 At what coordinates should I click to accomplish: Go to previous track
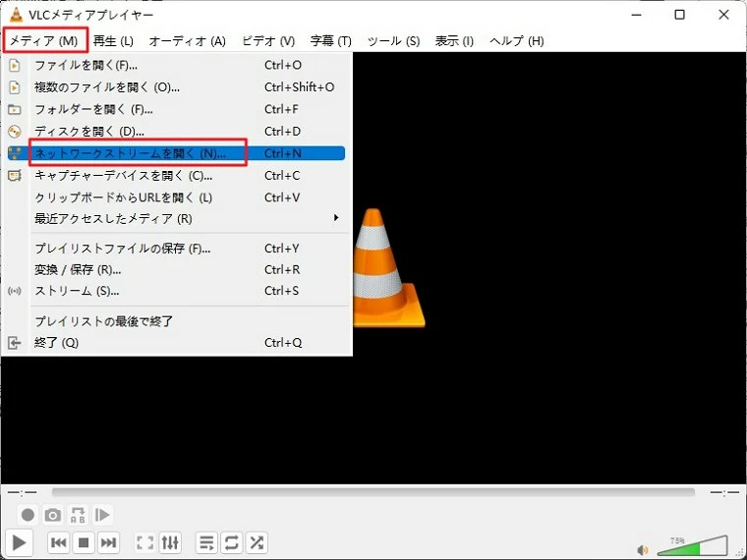[x=59, y=542]
